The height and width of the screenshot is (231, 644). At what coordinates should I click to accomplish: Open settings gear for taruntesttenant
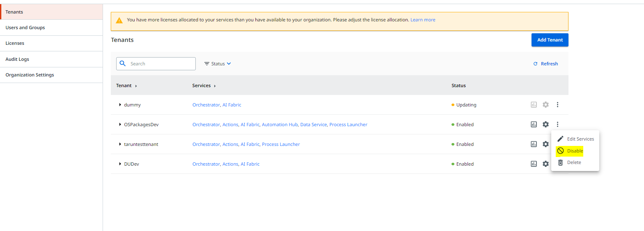click(x=545, y=144)
